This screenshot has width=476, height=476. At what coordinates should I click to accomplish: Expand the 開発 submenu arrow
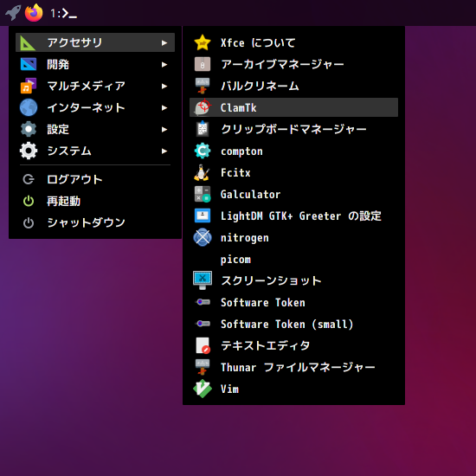[x=164, y=64]
